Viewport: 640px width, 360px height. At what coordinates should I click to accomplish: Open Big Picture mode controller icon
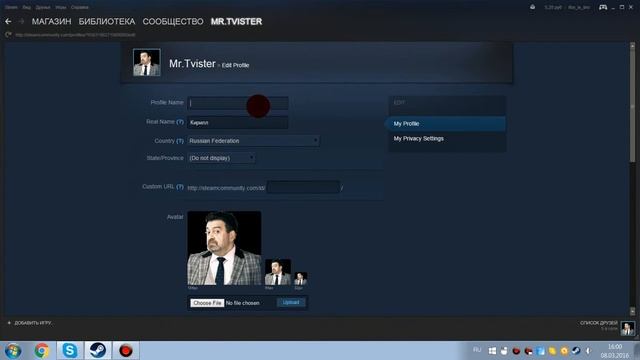603,7
